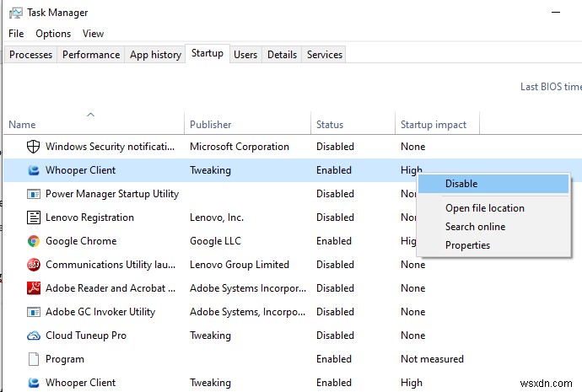Viewport: 582px width, 392px height.
Task: Choose Disable from the context menu
Action: point(461,184)
